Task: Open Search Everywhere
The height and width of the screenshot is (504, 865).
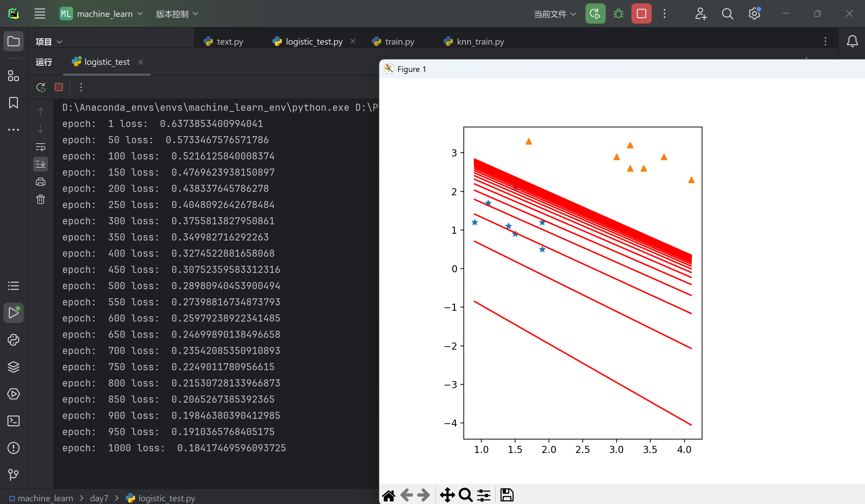Action: tap(727, 14)
